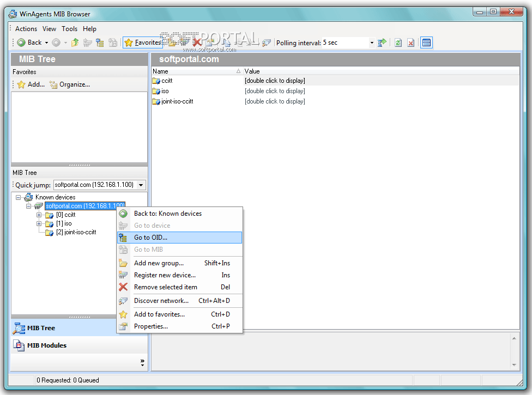Open the Actions menu

(x=26, y=29)
